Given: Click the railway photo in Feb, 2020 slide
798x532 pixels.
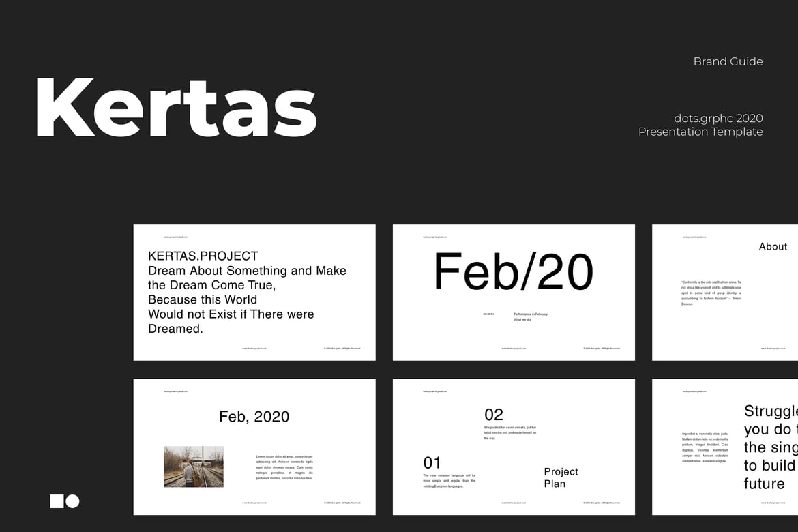Looking at the screenshot, I should (x=194, y=467).
